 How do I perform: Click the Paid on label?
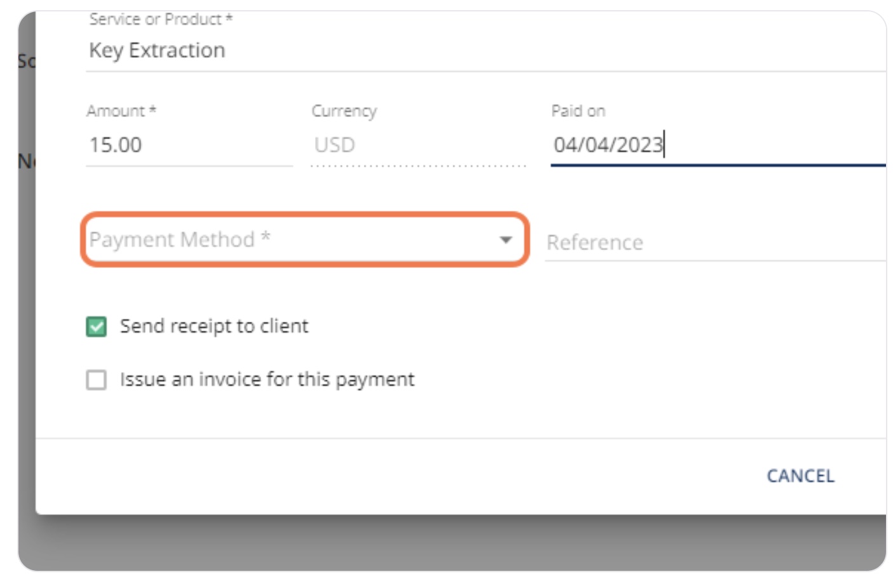click(x=578, y=110)
